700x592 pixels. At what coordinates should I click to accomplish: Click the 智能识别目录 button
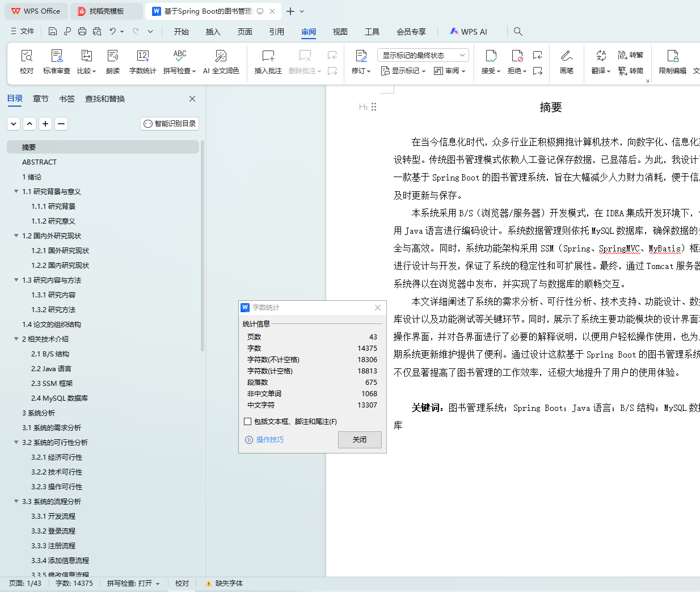click(170, 124)
